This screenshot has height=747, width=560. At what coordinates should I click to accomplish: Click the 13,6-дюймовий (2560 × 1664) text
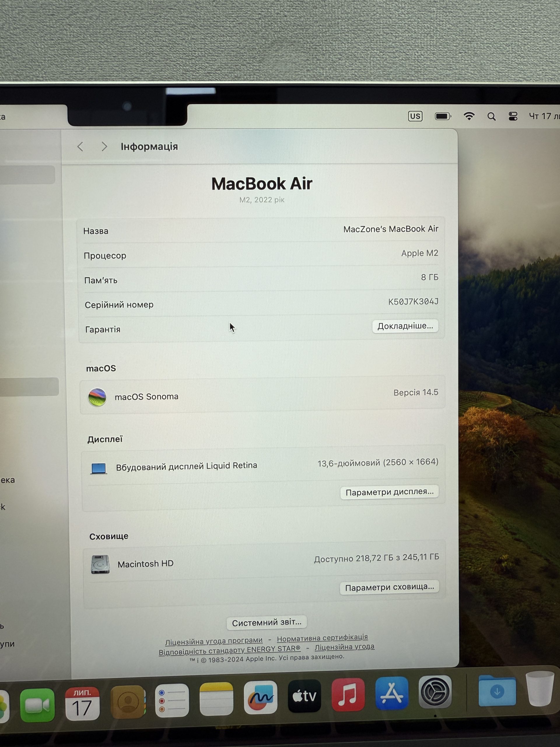[378, 463]
